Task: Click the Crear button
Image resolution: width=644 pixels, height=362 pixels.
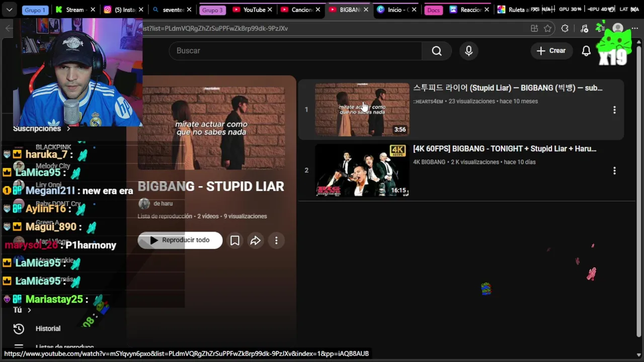Action: 551,51
